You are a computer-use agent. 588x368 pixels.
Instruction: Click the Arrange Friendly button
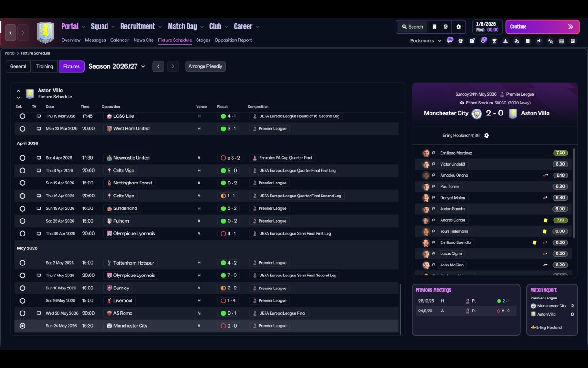pos(205,66)
